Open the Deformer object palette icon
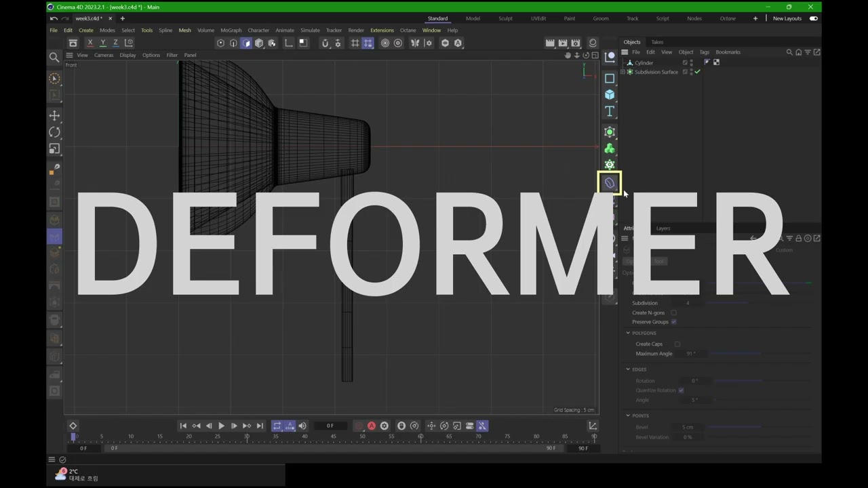The image size is (868, 488). tap(610, 183)
